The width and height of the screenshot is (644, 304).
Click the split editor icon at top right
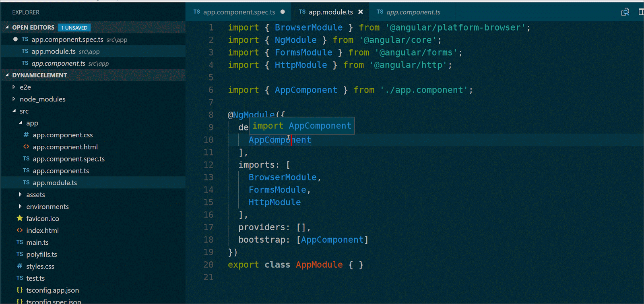point(641,12)
